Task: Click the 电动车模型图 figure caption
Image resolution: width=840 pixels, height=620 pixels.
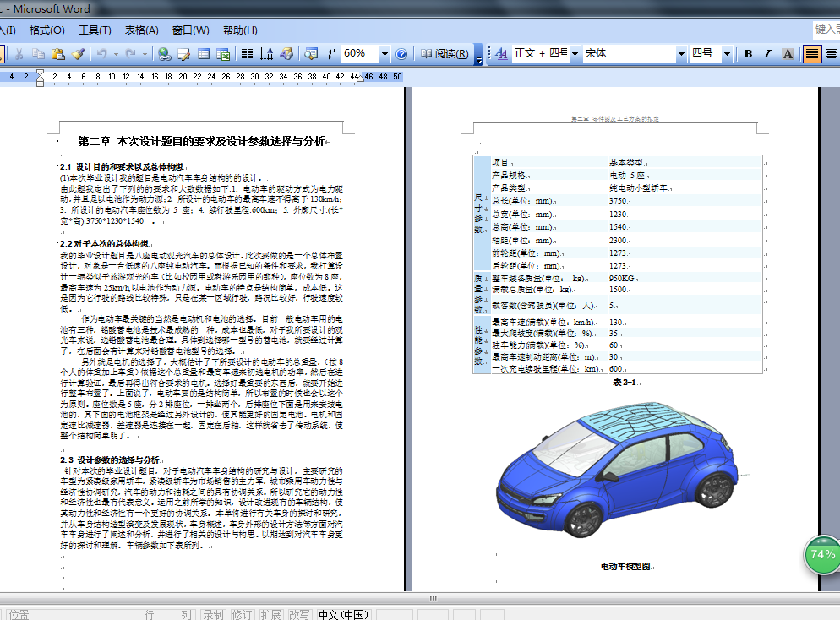Action: [x=625, y=567]
